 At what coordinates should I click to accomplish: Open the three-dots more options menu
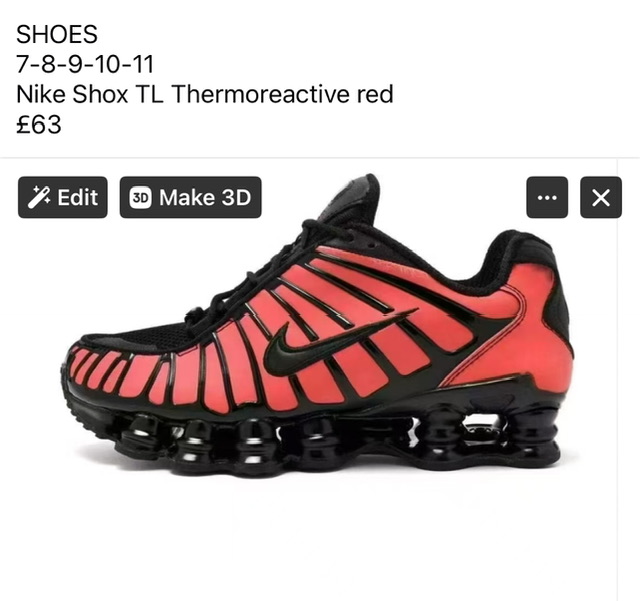point(547,198)
